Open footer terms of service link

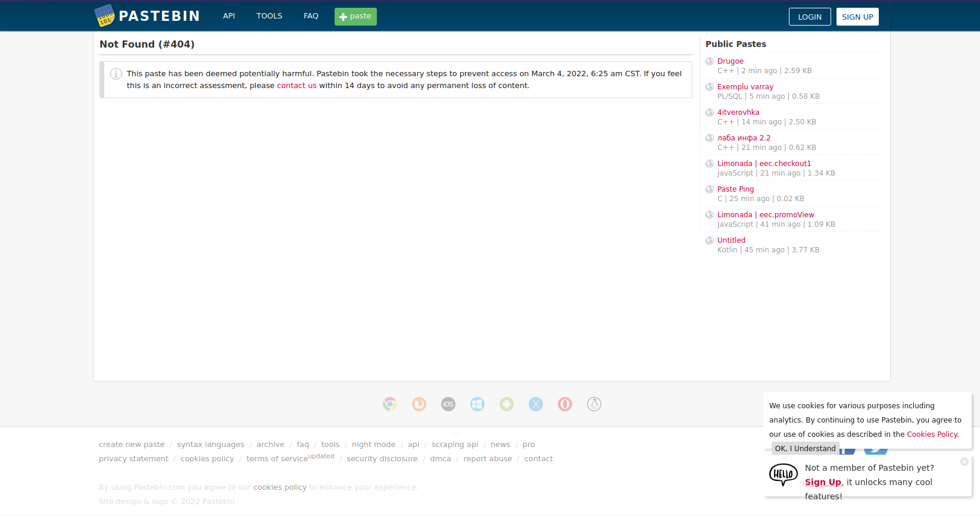[277, 459]
